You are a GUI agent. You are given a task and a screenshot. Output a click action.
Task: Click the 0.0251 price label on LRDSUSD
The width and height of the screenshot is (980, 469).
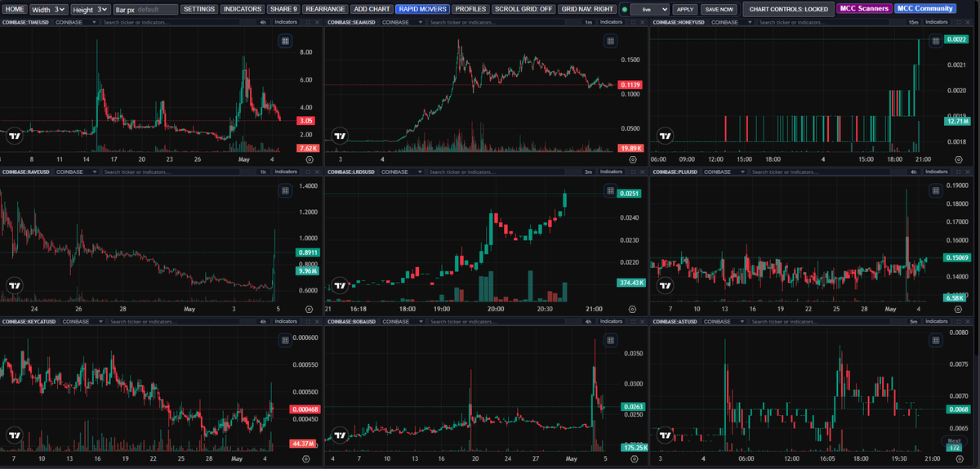(x=630, y=194)
